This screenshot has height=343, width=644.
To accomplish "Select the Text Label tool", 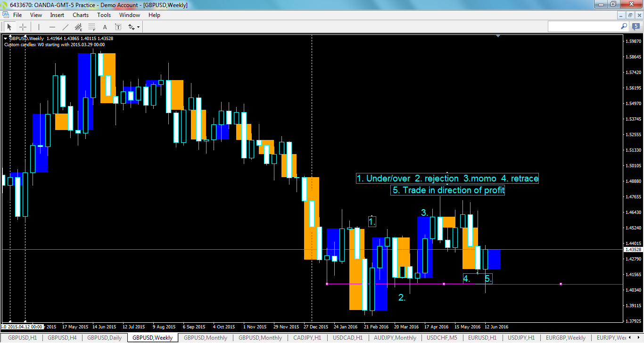I will pos(118,27).
